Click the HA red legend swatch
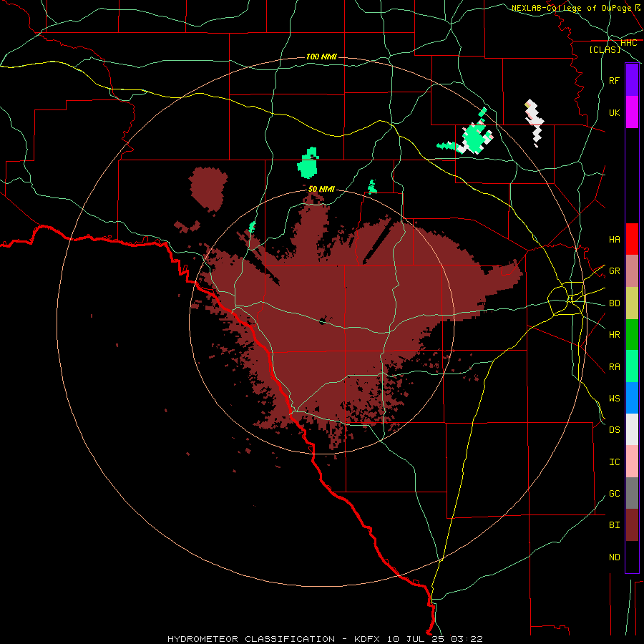Viewport: 644px width, 644px height. point(632,239)
